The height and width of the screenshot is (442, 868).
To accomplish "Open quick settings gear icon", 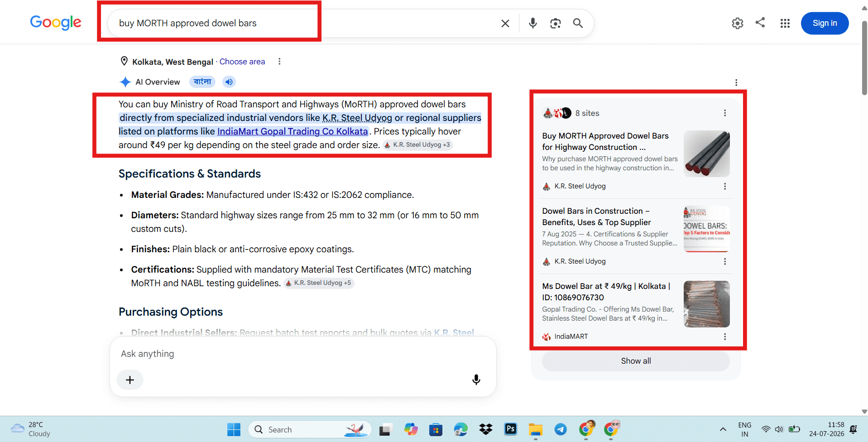I will pos(738,23).
